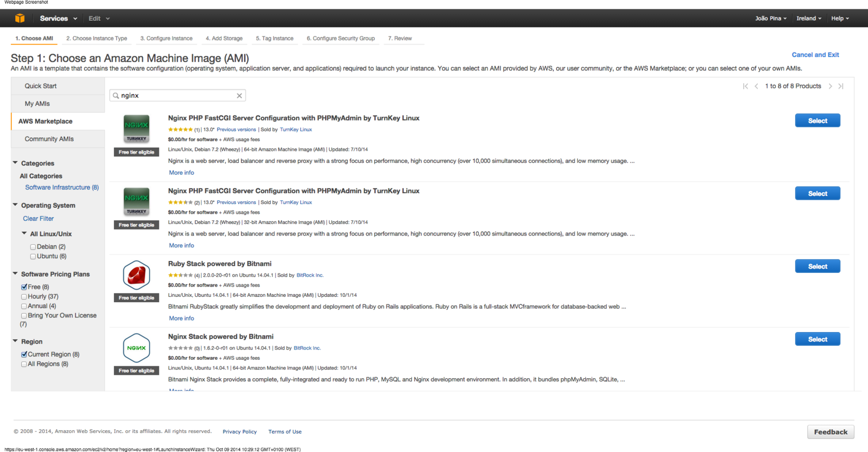Open More info for first Nginx PHP listing
Image resolution: width=868 pixels, height=452 pixels.
(x=181, y=173)
